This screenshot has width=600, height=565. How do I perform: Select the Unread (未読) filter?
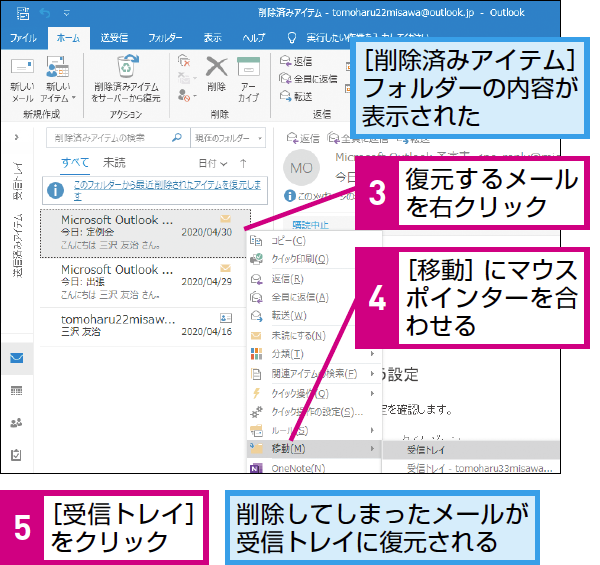tap(114, 163)
